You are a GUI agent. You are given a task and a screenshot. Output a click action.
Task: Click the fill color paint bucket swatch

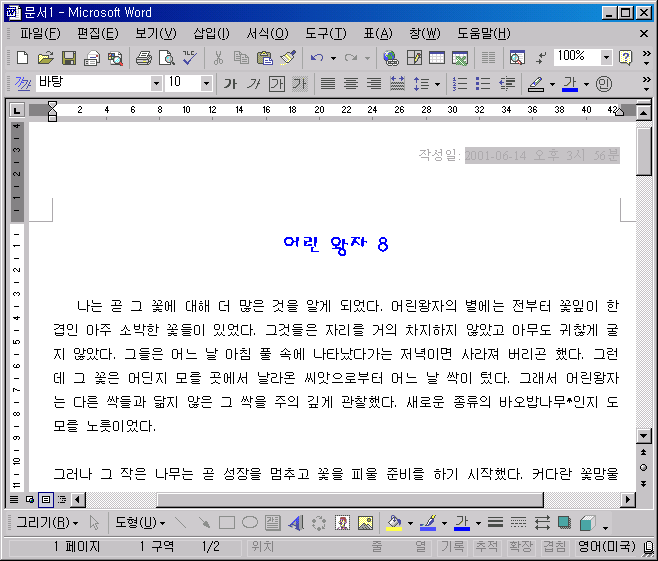click(394, 522)
